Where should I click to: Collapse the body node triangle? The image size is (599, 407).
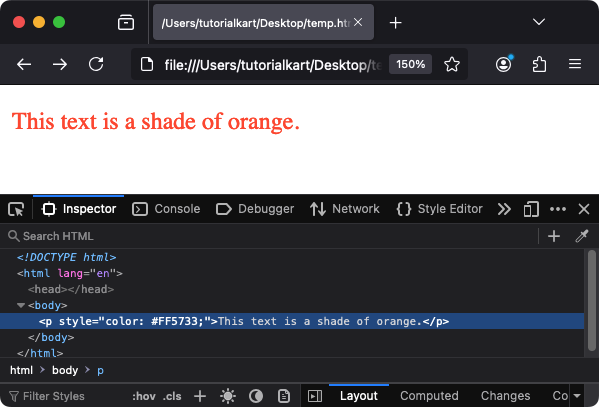(x=21, y=305)
